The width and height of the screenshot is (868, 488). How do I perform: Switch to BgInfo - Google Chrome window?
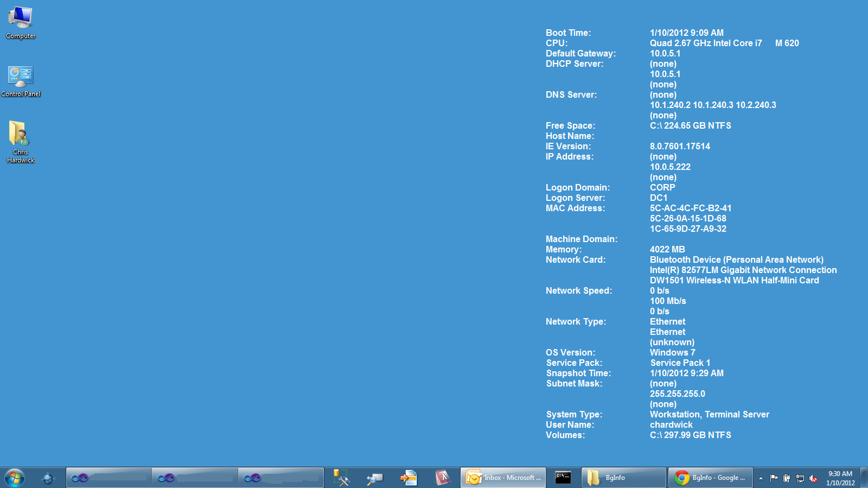click(711, 478)
